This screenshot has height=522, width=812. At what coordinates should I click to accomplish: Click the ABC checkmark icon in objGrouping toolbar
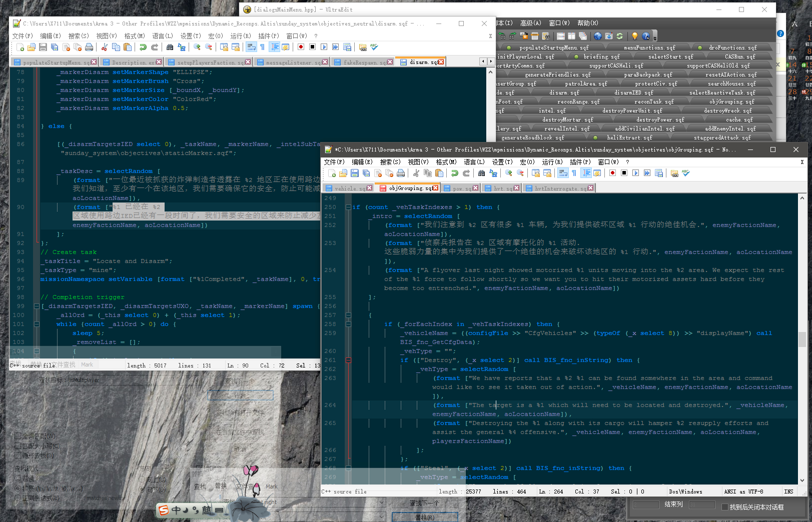(x=686, y=173)
